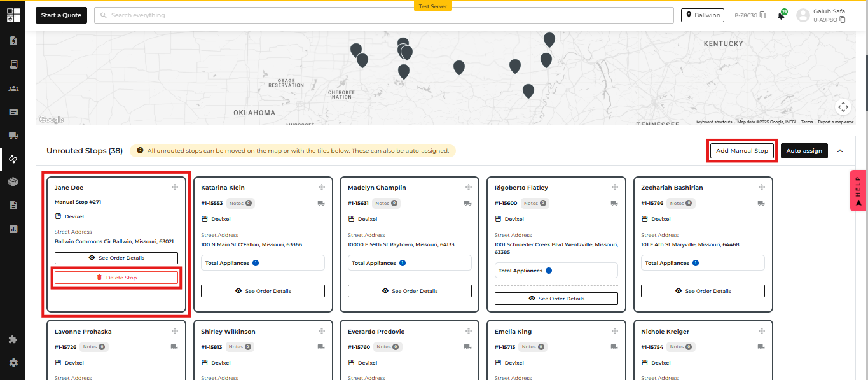Image resolution: width=868 pixels, height=380 pixels.
Task: Click the move handle on Emelia King card
Action: tap(615, 331)
